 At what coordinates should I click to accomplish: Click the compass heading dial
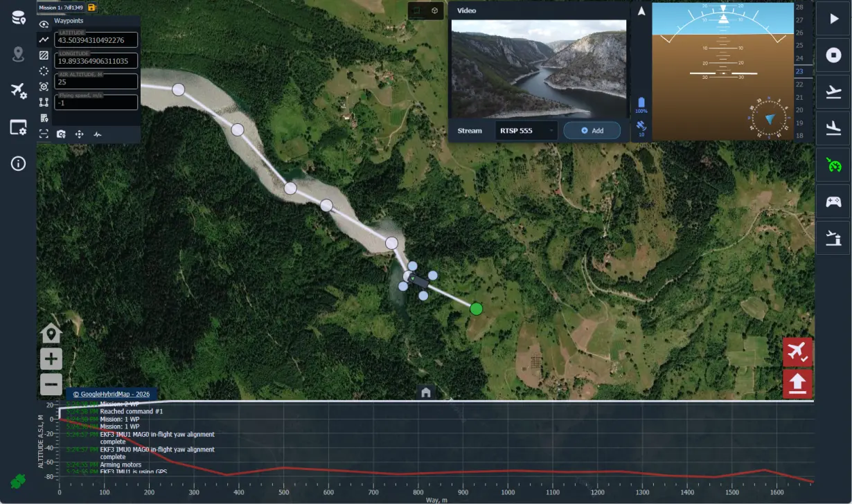(770, 118)
